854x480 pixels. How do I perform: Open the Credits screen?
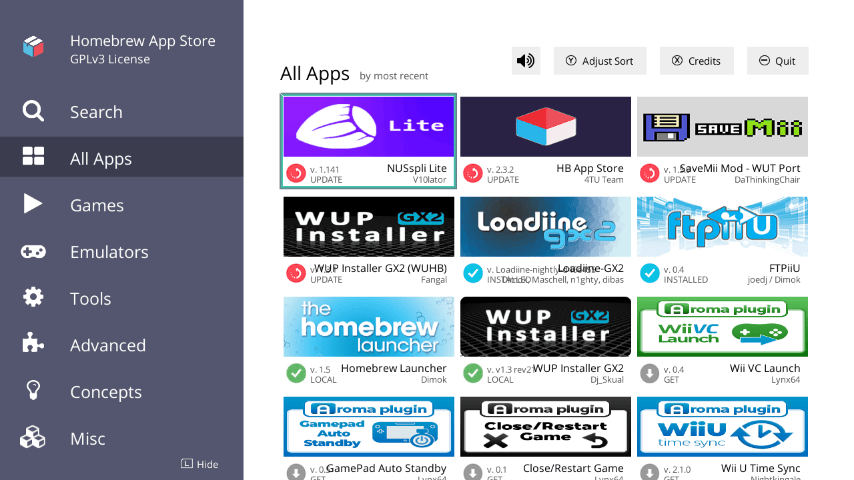tap(696, 61)
